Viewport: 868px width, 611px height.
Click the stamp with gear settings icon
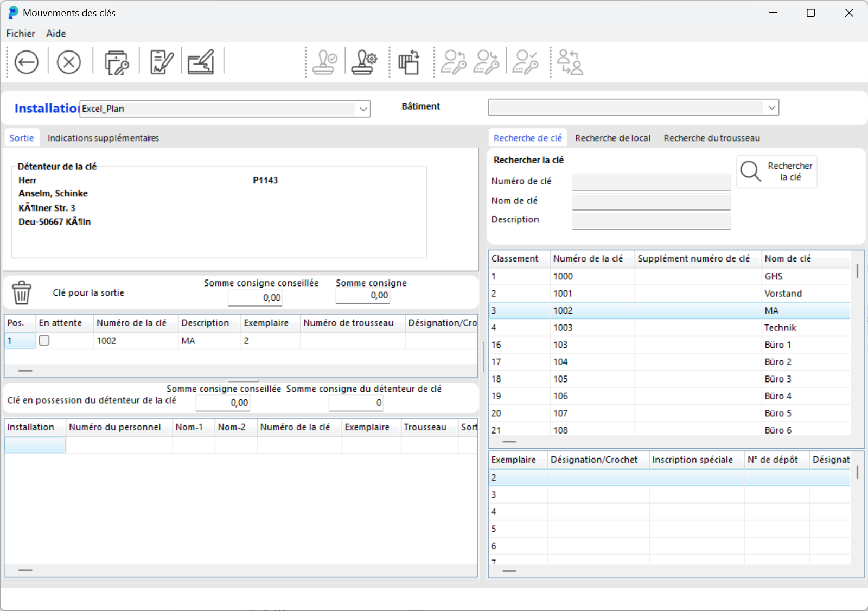364,62
